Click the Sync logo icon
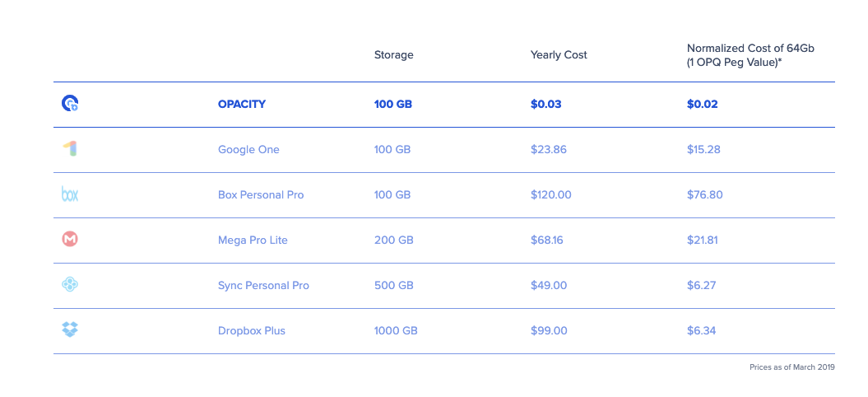 coord(70,284)
